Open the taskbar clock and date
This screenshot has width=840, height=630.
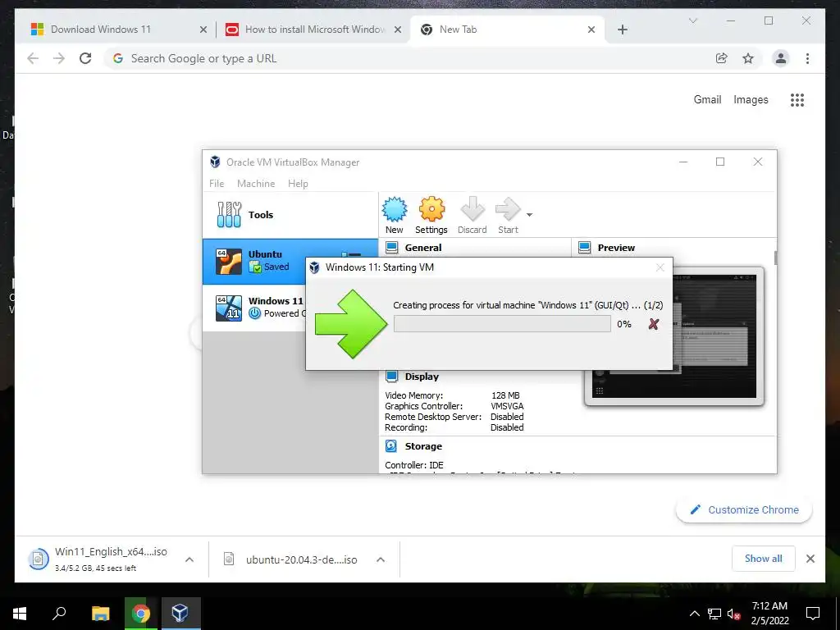769,614
